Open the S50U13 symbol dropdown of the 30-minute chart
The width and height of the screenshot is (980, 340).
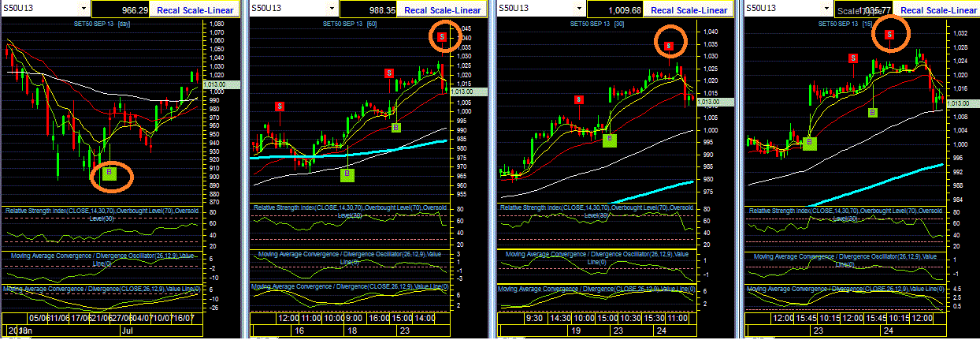click(581, 8)
